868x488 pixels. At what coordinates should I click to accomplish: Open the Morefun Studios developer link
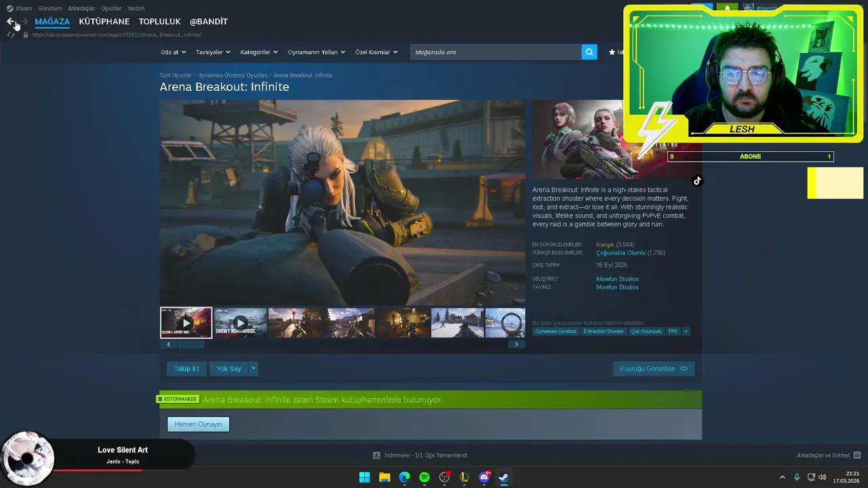click(617, 279)
